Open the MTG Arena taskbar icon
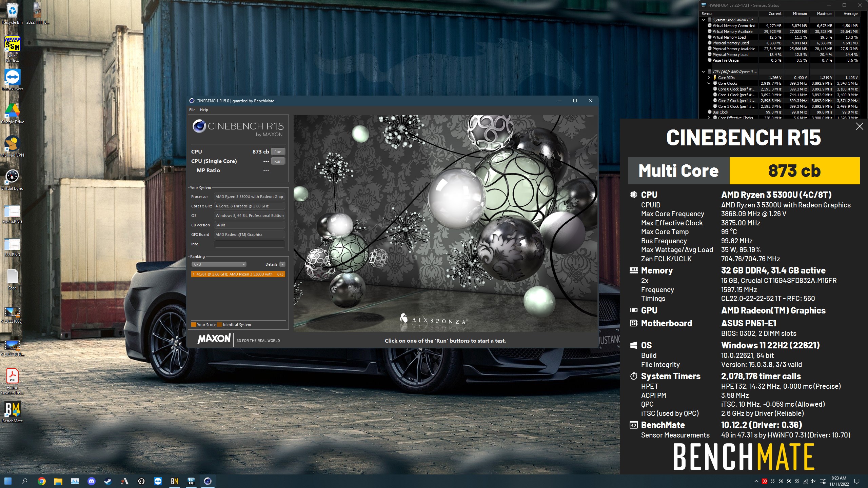868x488 pixels. pyautogui.click(x=125, y=481)
